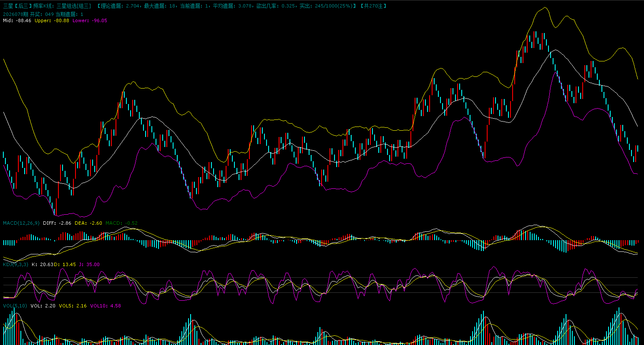
Task: Select the DIFF value readout
Action: 57,223
